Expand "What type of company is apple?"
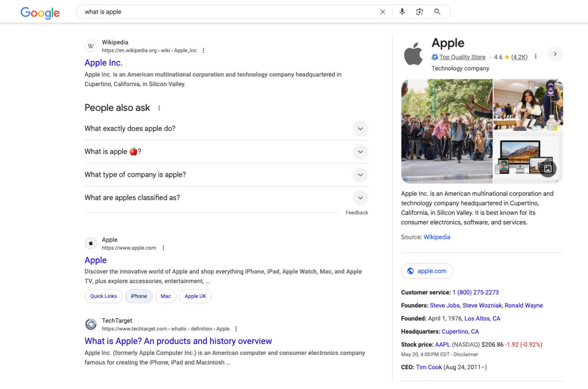The image size is (588, 389). (360, 175)
